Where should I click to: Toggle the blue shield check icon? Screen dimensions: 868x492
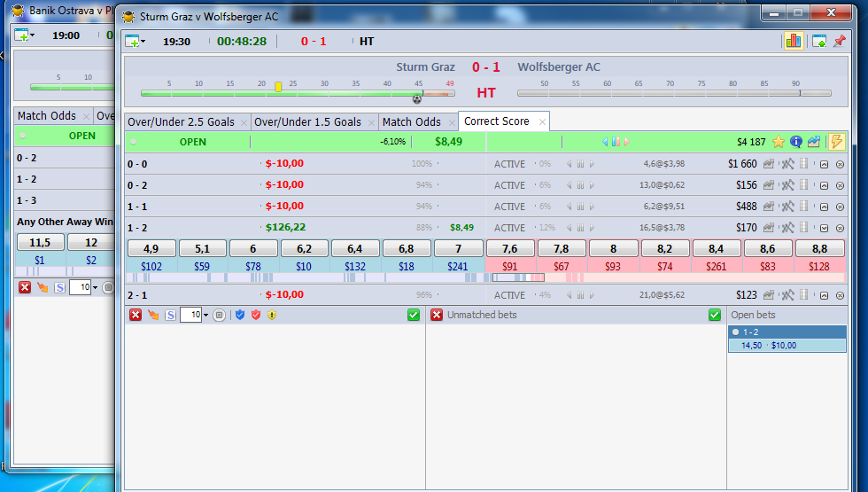(x=240, y=315)
